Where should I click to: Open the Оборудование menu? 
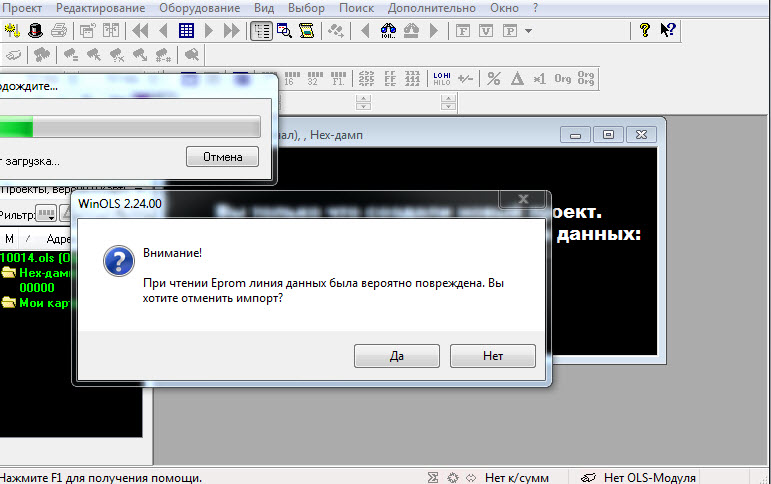pos(200,8)
